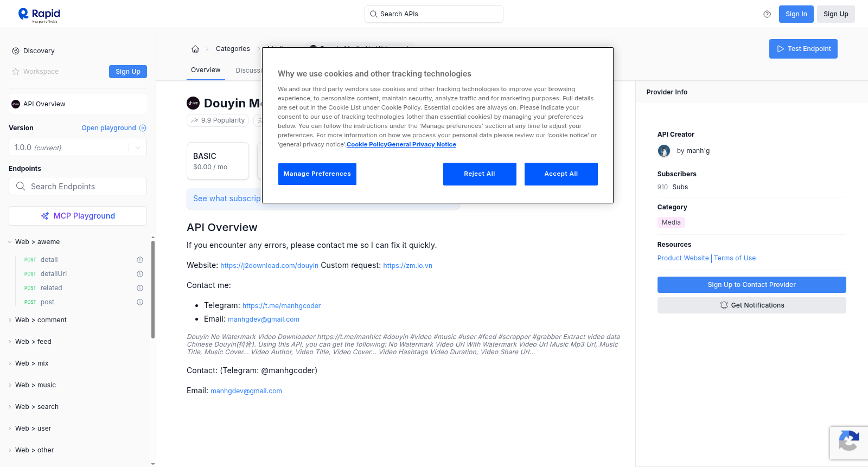
Task: Focus the Search APIs field
Action: [x=434, y=14]
